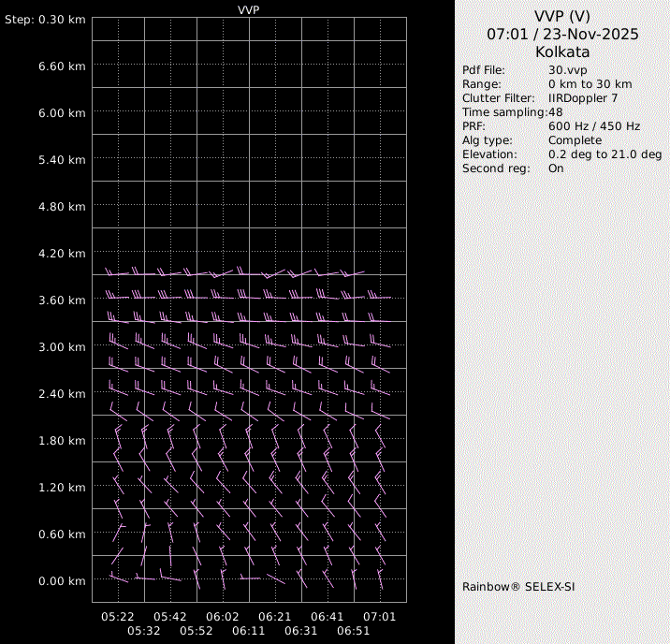Click the Second reg 'On' value
Image resolution: width=670 pixels, height=644 pixels.
(556, 168)
